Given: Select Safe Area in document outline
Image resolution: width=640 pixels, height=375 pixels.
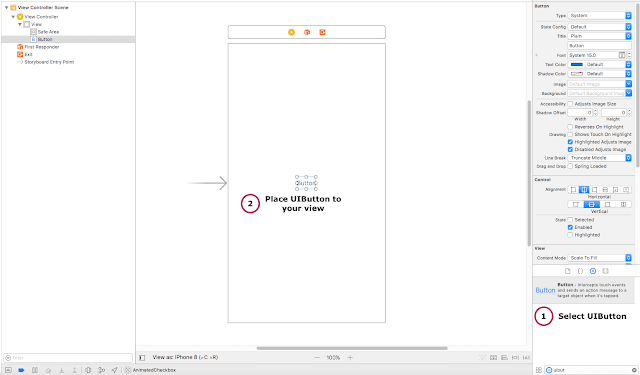Looking at the screenshot, I should pos(48,32).
